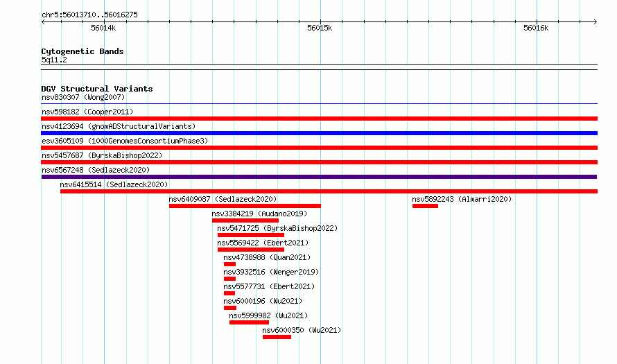Select the nsv5892243 (Almarri2020) label
617x364 pixels.
pyautogui.click(x=462, y=199)
